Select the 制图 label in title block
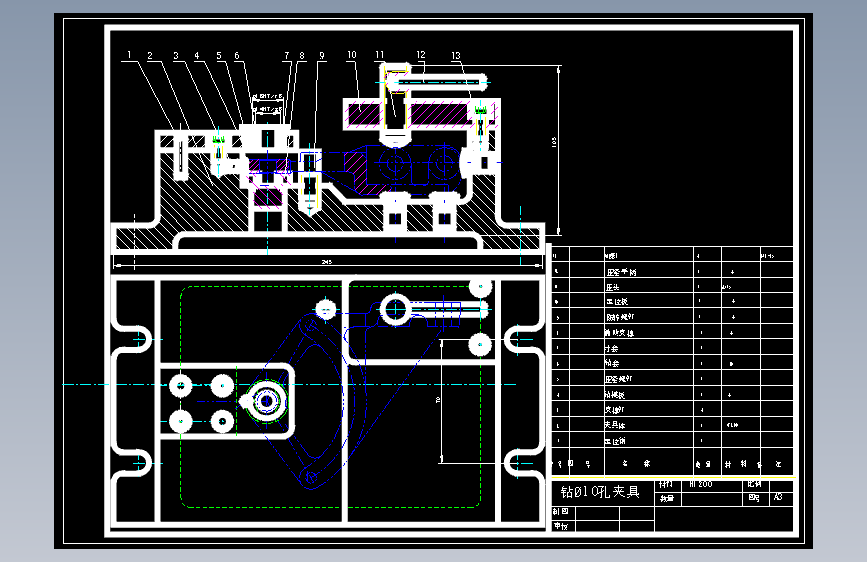 point(561,512)
